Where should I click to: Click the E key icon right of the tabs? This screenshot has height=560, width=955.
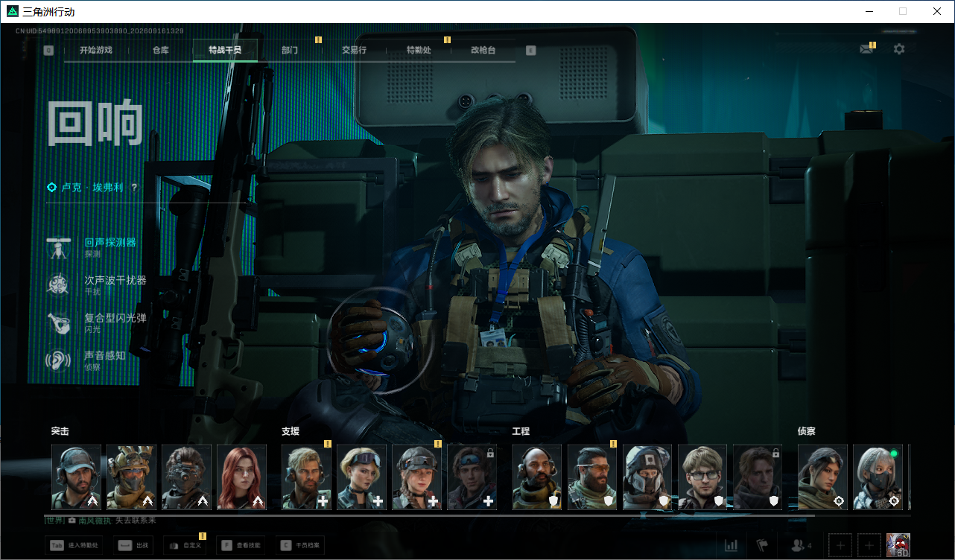pos(530,51)
